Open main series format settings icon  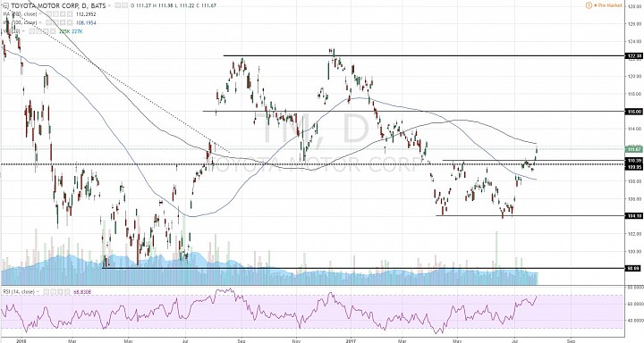(x=124, y=5)
